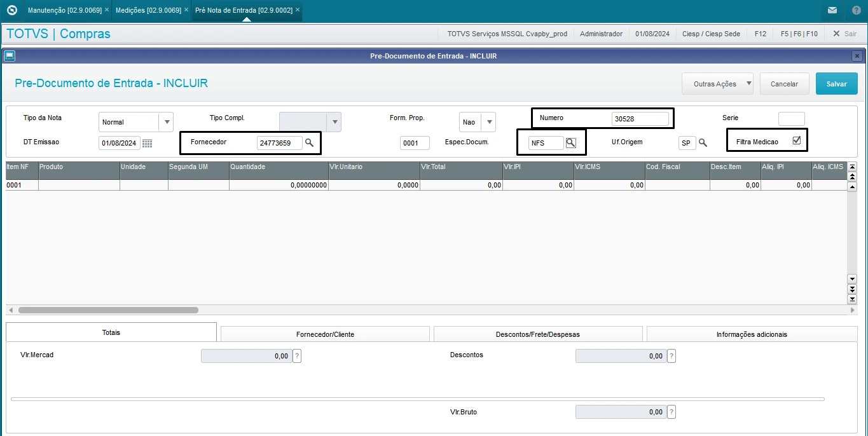Click help icon beside Vlr.Mercad field

(x=296, y=357)
